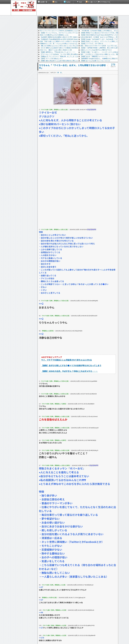
Task: Open the 【衝撃事実】Googleの社員さん headline link
Action: pyautogui.click(x=99, y=58)
